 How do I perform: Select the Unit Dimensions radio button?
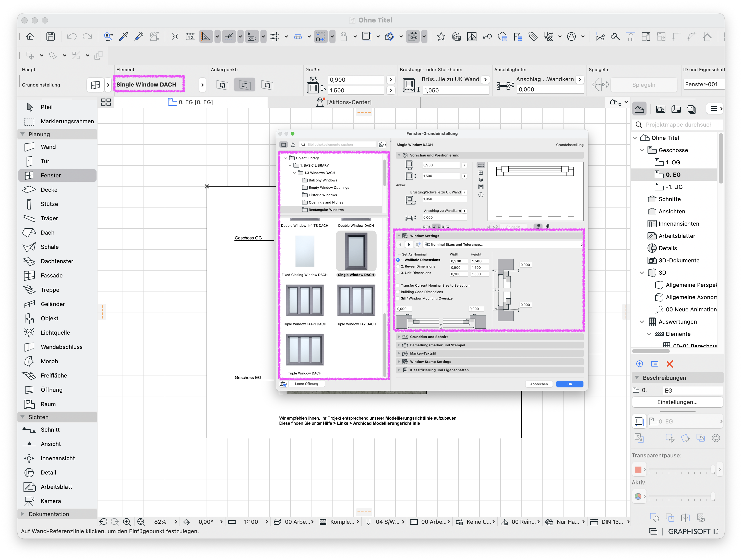398,273
